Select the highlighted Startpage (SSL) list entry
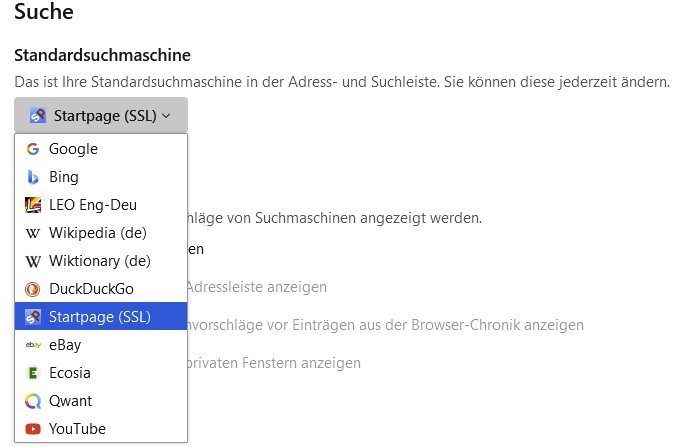The width and height of the screenshot is (675, 447). (x=100, y=317)
